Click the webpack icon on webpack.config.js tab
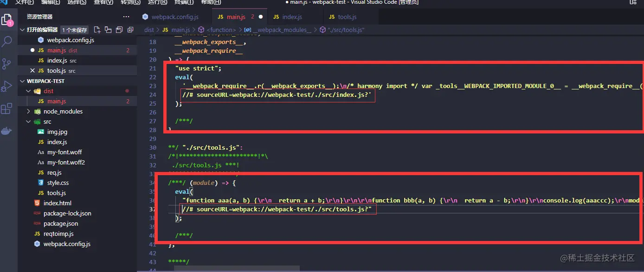The width and height of the screenshot is (644, 272). coord(145,17)
